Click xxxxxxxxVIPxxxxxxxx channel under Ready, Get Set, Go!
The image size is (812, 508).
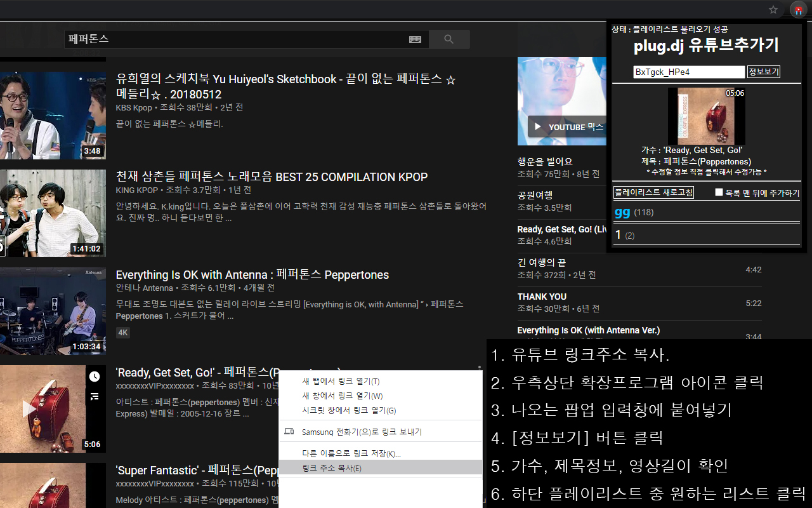[x=155, y=386]
